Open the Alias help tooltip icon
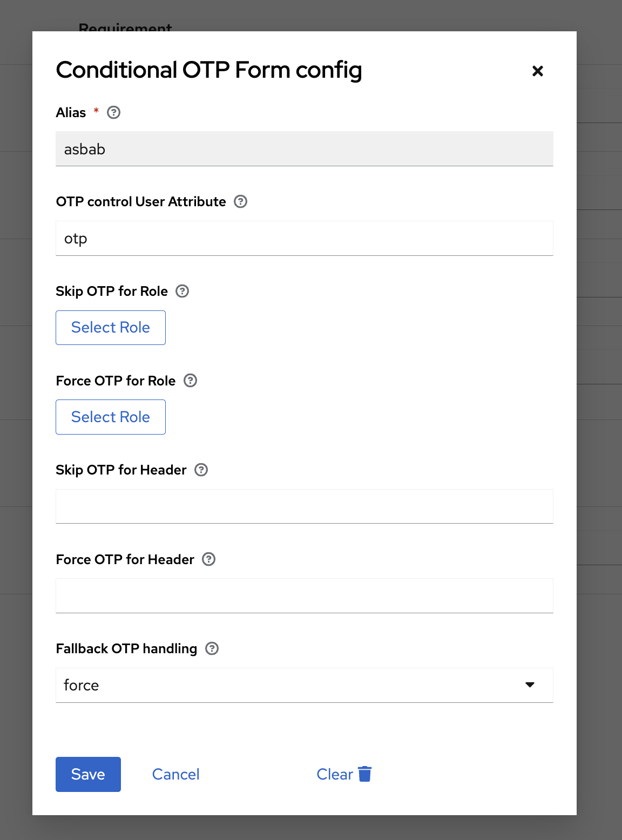The height and width of the screenshot is (840, 622). (113, 112)
